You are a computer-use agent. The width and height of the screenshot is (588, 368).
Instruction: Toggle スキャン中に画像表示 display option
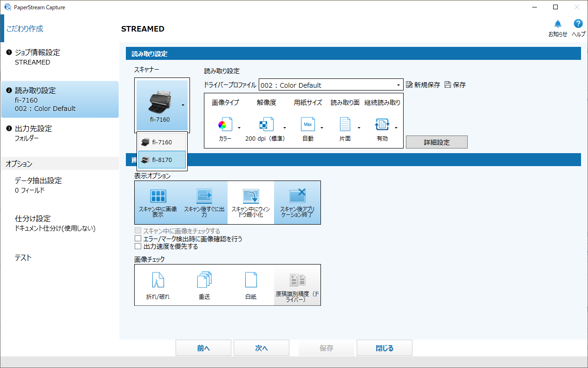pyautogui.click(x=158, y=203)
